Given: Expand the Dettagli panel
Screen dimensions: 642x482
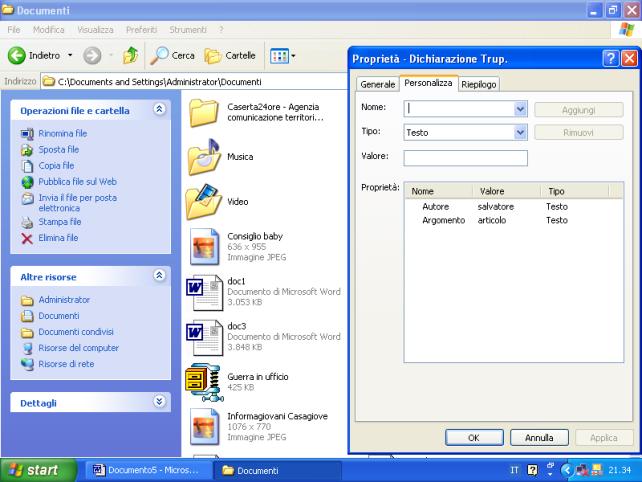Looking at the screenshot, I should coord(159,401).
